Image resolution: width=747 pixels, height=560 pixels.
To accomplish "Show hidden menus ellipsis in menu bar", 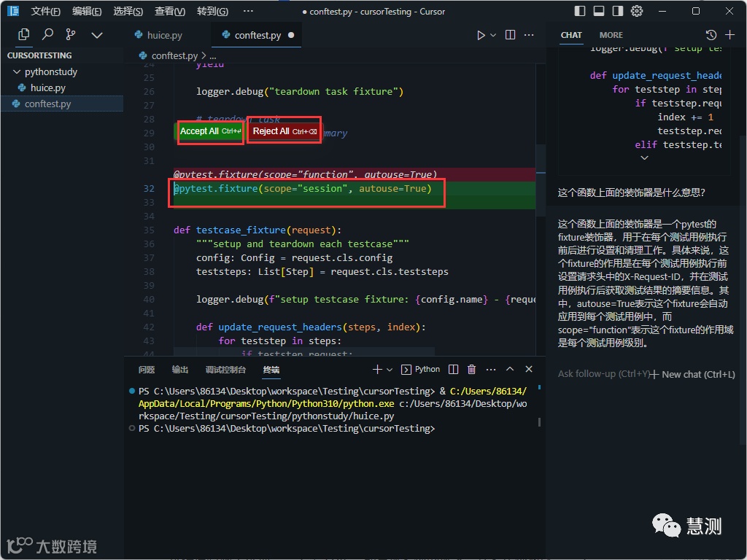I will 248,11.
